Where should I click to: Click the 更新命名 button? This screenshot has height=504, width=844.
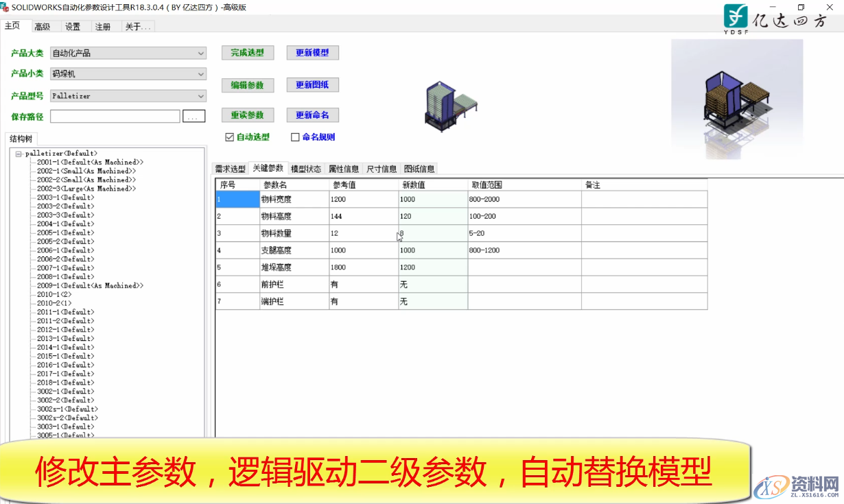[312, 115]
